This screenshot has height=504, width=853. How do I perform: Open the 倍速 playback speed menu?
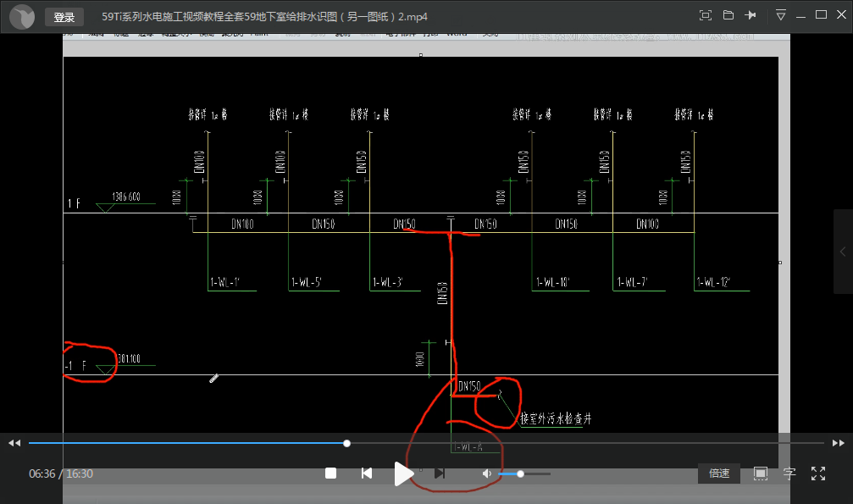pyautogui.click(x=719, y=474)
